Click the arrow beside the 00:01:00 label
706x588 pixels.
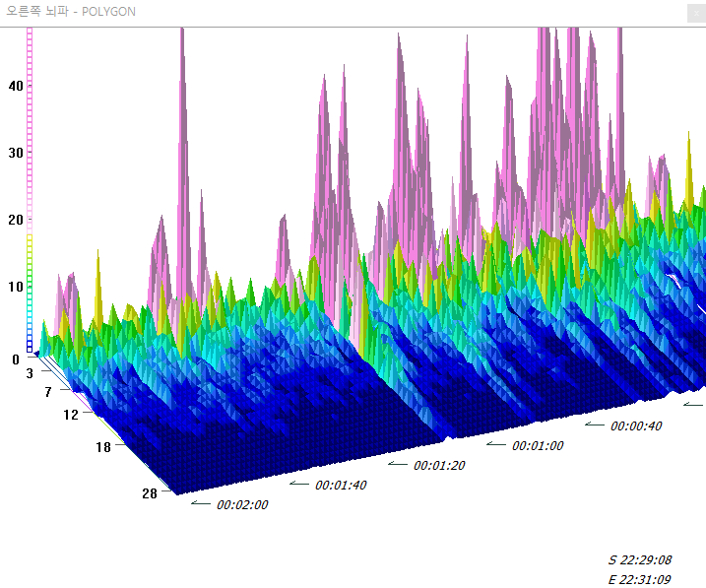click(496, 444)
